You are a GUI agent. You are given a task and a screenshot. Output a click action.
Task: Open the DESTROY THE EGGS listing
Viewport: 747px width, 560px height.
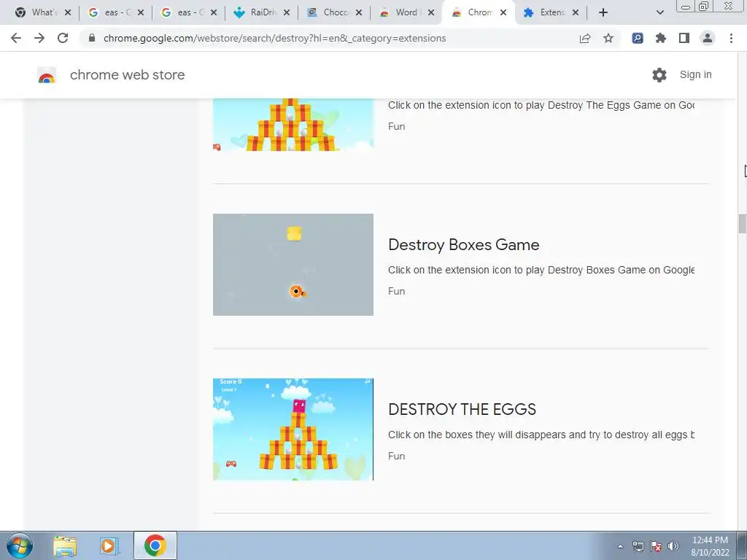(x=462, y=410)
